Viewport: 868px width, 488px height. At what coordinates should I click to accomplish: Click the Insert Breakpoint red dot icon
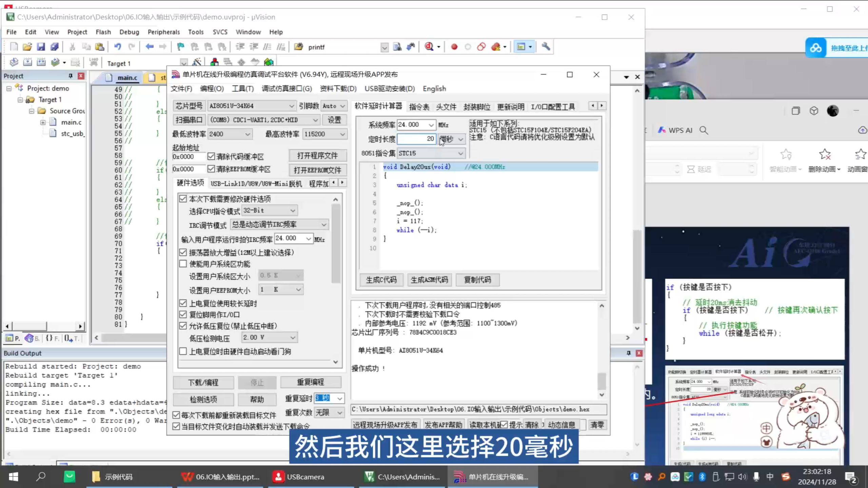point(454,47)
